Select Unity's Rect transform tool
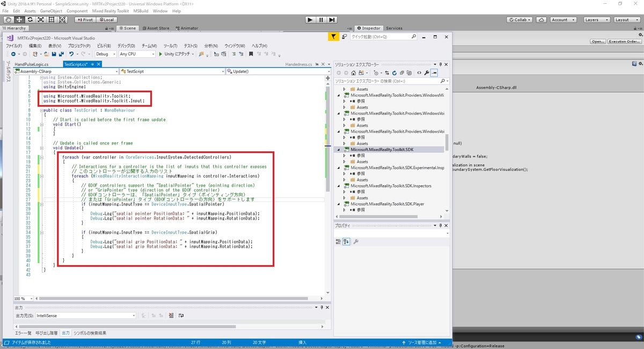This screenshot has height=349, width=644. [x=52, y=19]
